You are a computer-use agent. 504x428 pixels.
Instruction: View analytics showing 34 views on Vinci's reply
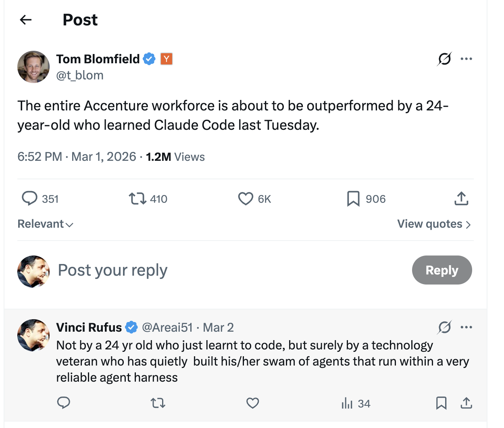pyautogui.click(x=348, y=403)
